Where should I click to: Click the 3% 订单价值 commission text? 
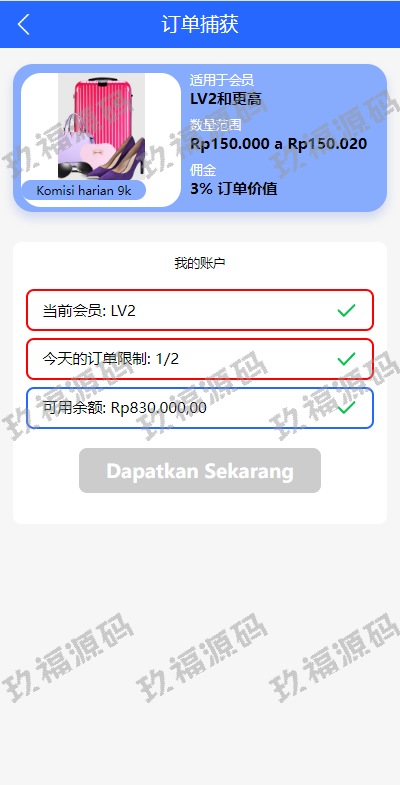(233, 189)
